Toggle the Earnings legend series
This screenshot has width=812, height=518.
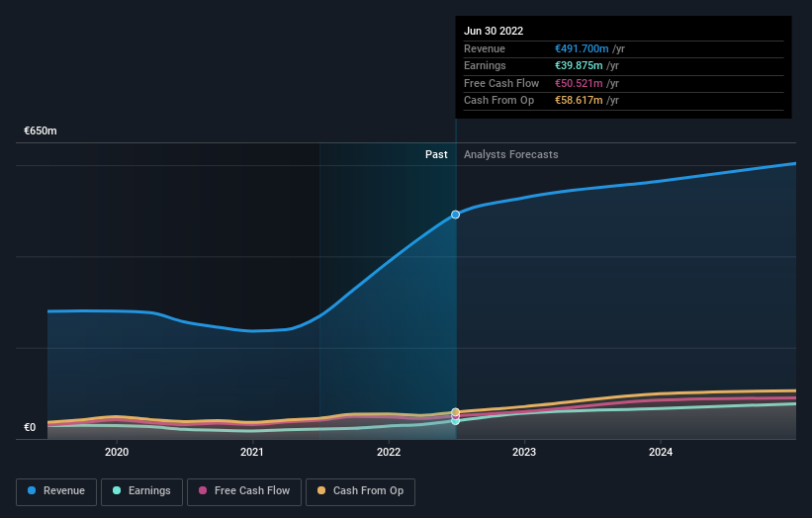pos(141,491)
